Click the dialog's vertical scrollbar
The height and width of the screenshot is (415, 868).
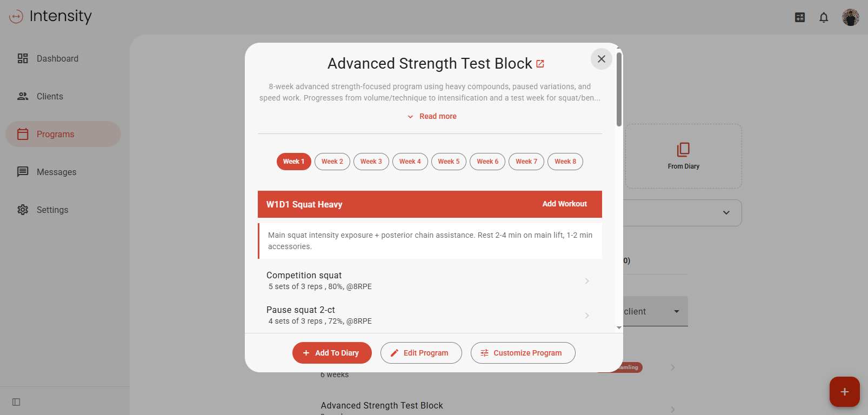619,89
